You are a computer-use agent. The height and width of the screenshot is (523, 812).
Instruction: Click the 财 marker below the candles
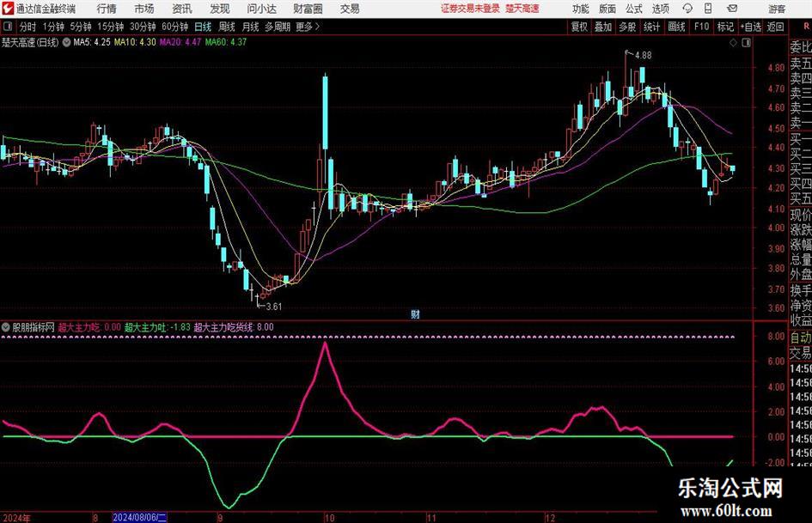(415, 314)
